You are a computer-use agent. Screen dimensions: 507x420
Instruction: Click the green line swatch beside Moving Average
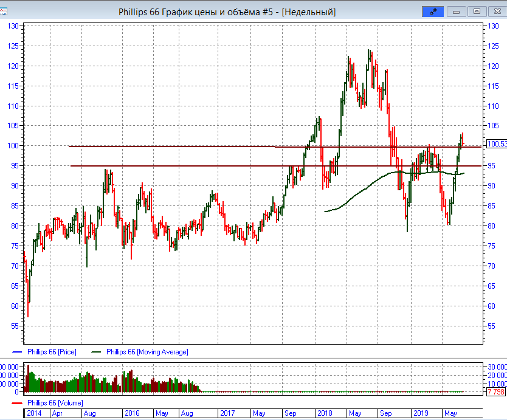[95, 352]
